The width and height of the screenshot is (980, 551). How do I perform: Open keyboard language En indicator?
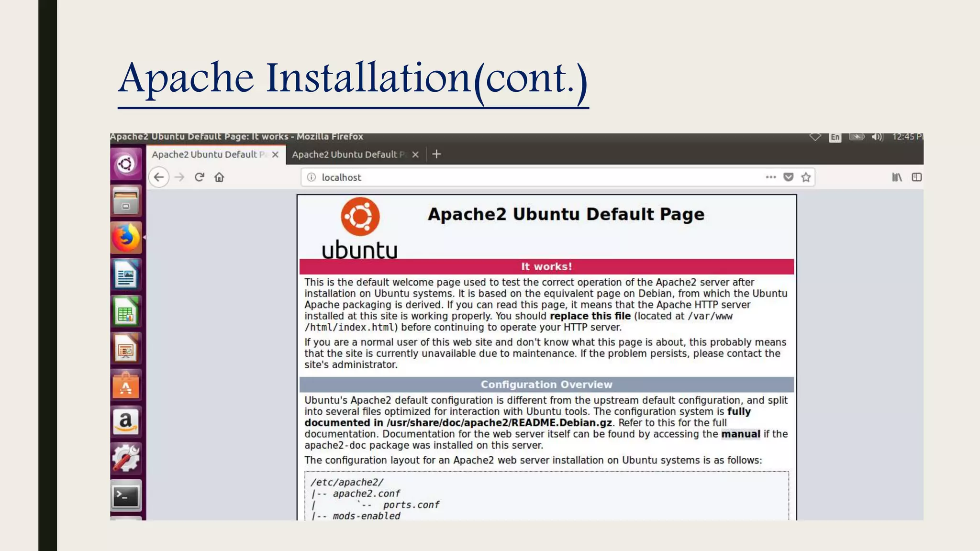coord(835,137)
